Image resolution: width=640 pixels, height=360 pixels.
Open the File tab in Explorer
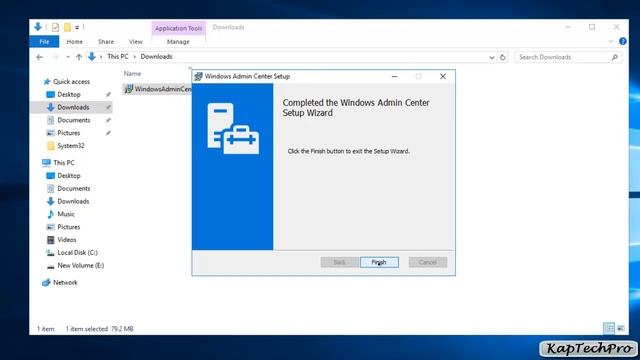44,42
